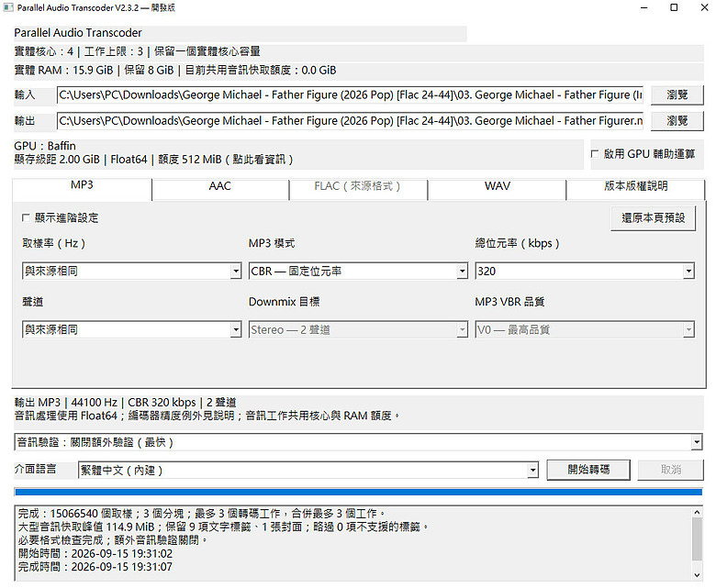This screenshot has width=716, height=588.
Task: Start transcoding with the 開始轉碼 button
Action: click(588, 470)
